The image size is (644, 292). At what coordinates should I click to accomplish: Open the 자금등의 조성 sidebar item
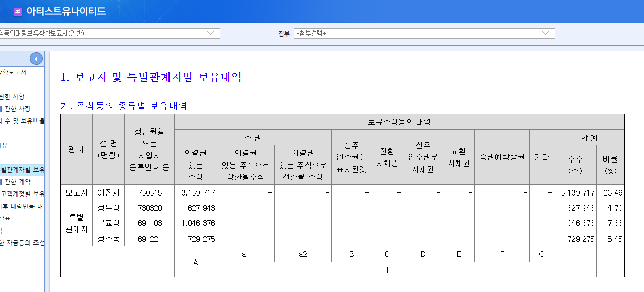(x=22, y=243)
